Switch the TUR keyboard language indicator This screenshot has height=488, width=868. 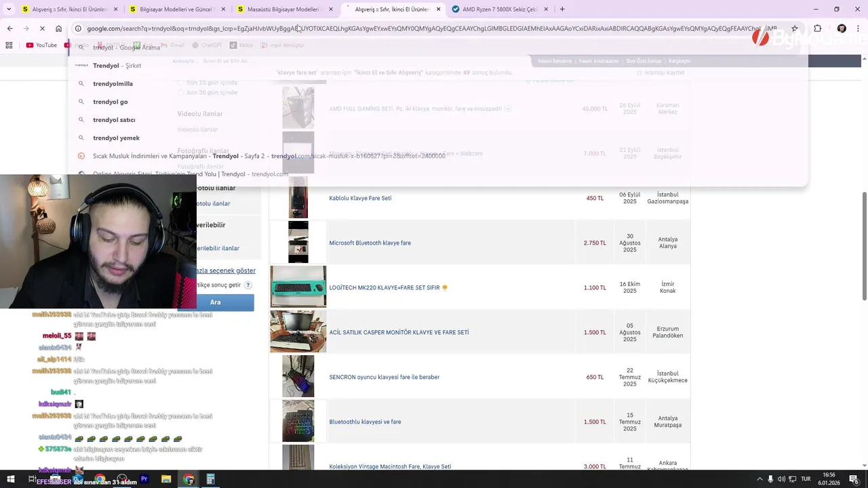[806, 479]
